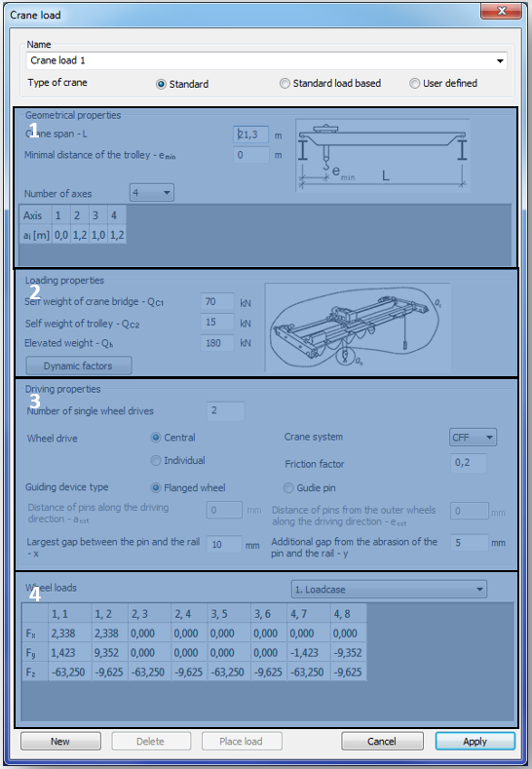Select the Axis 2 column header

tap(80, 215)
